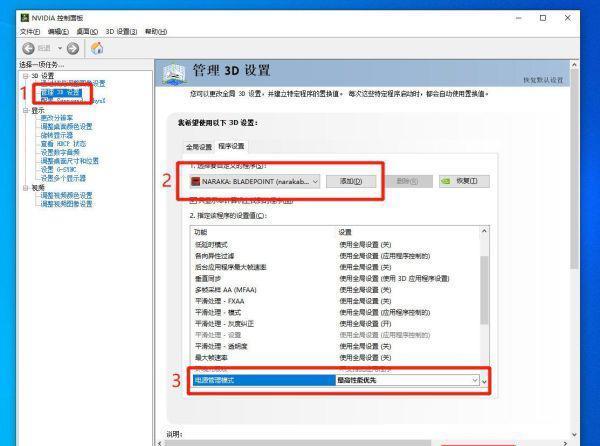600x446 pixels.
Task: Collapse the 显示 tree node
Action: click(x=26, y=111)
